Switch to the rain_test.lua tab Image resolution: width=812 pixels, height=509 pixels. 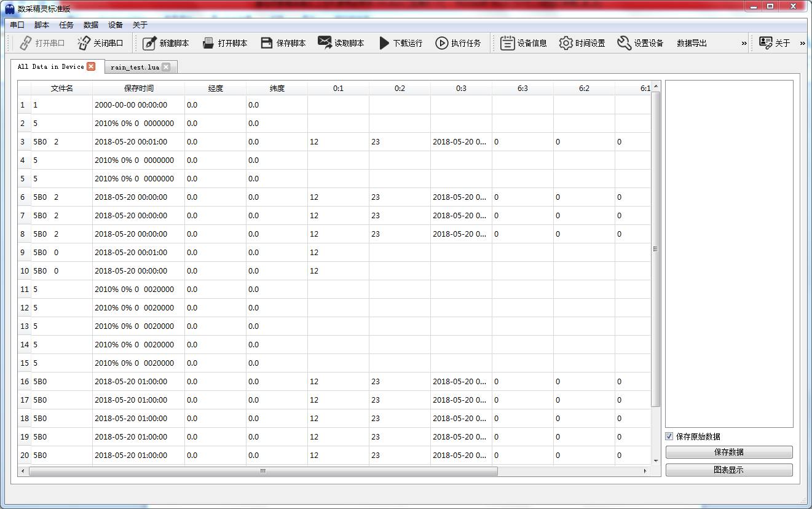click(x=135, y=67)
